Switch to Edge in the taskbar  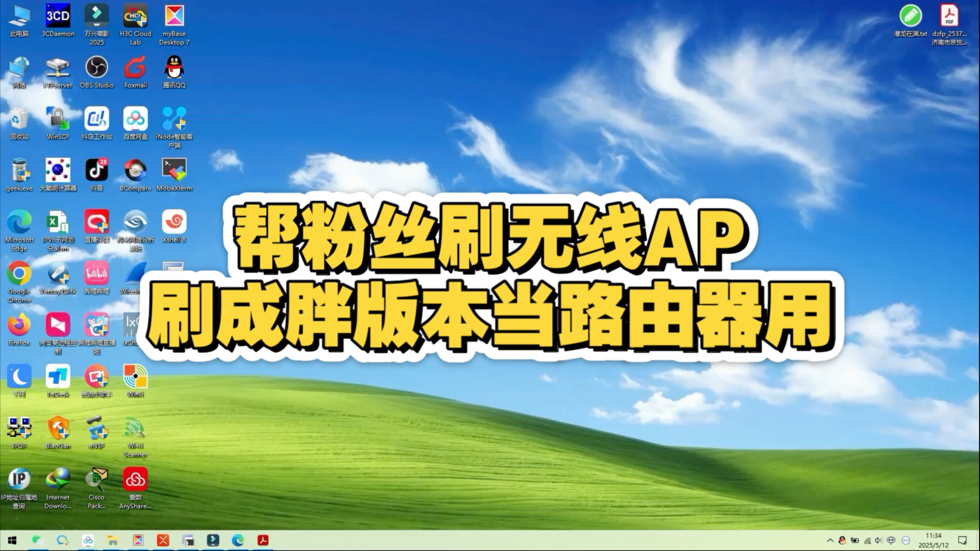tap(238, 540)
